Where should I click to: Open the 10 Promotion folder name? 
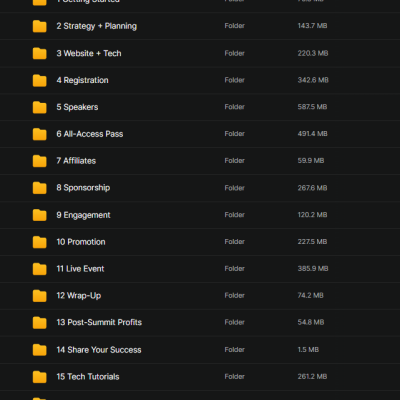pyautogui.click(x=81, y=242)
